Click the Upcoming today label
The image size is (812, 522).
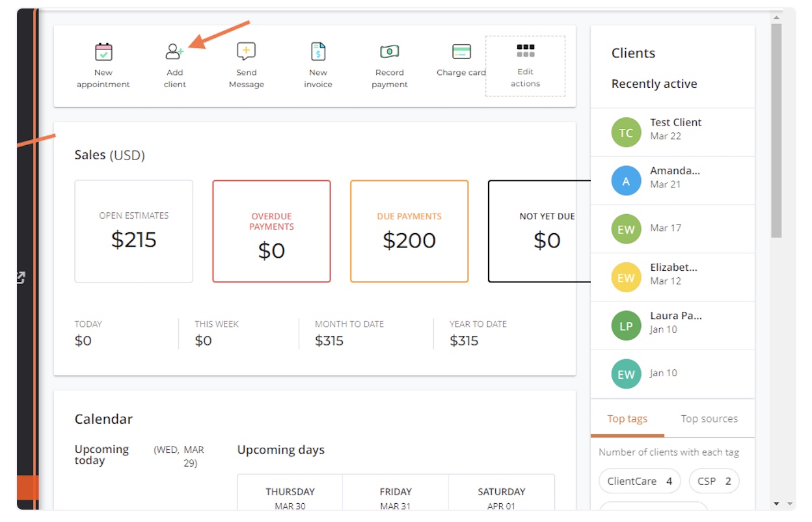102,455
